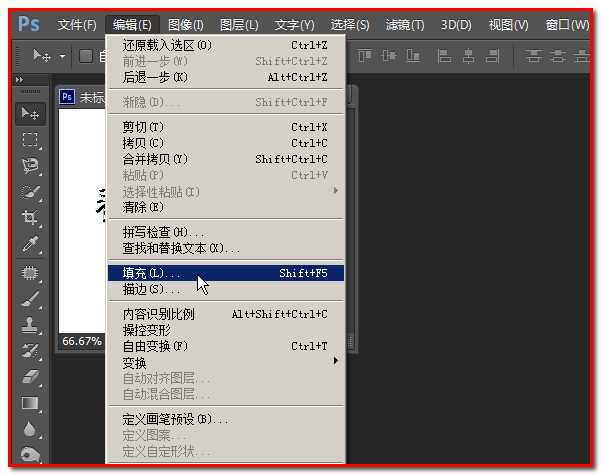This screenshot has height=475, width=601.
Task: Open the 选择(S) menu
Action: tap(350, 25)
